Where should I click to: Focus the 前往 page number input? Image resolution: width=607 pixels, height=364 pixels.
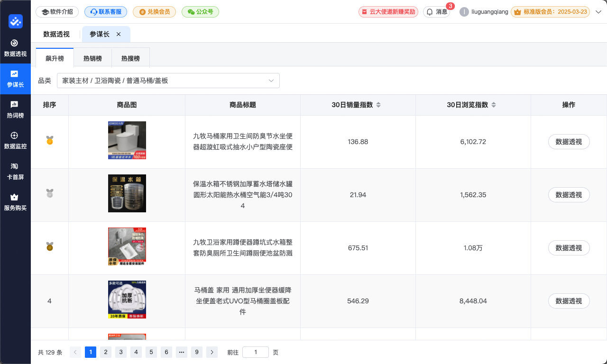point(256,352)
